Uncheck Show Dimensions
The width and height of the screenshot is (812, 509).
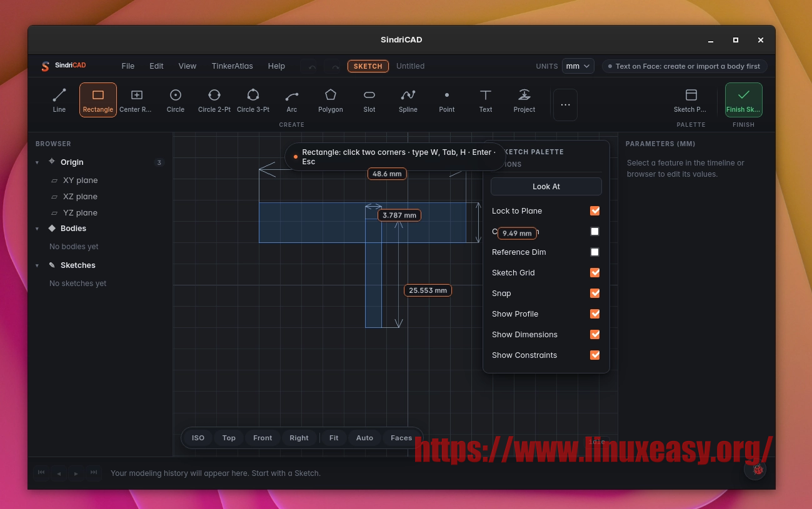[x=595, y=335]
